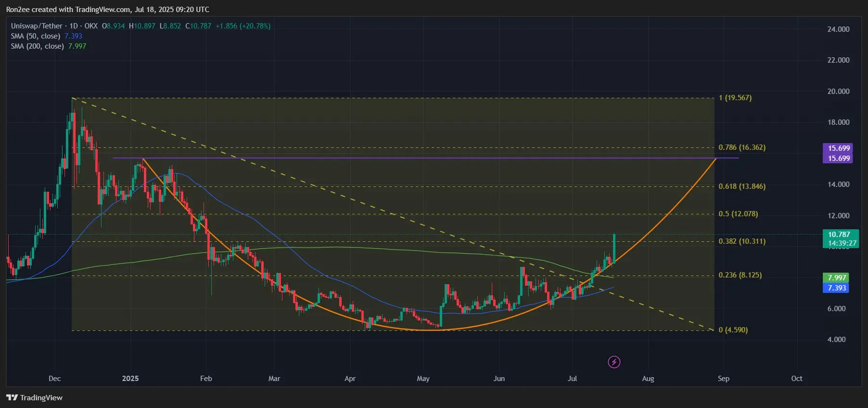The image size is (868, 408).
Task: Click the latest tall green candle in July
Action: point(614,248)
